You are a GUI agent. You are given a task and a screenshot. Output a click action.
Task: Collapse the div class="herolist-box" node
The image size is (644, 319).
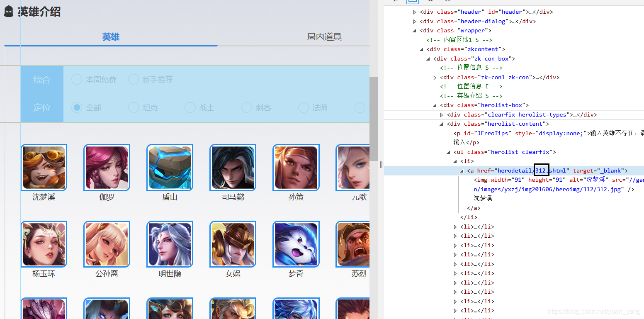435,105
